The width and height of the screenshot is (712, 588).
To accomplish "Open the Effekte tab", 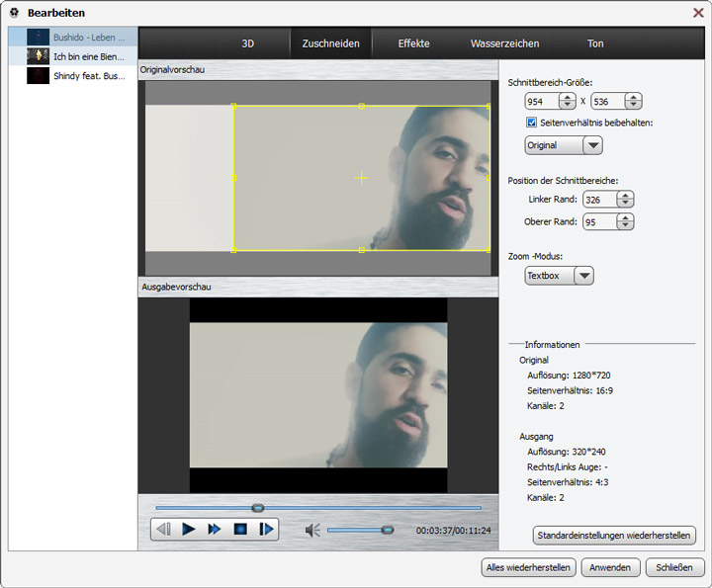I will [x=413, y=43].
